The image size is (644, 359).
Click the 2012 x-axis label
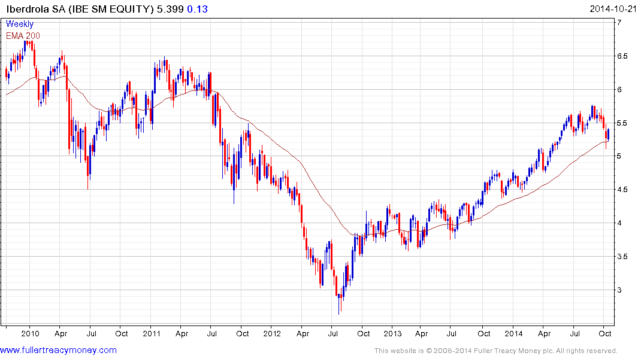click(272, 333)
